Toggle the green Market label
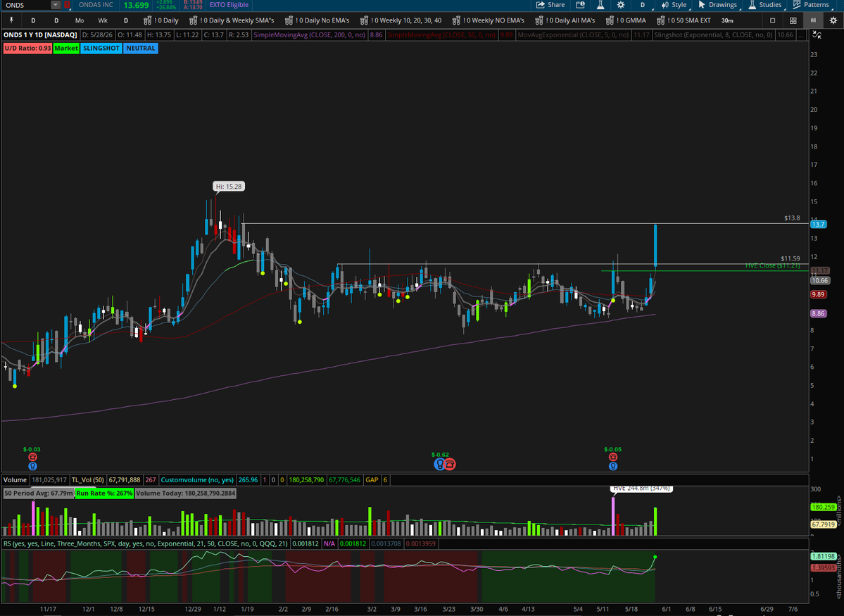 pyautogui.click(x=66, y=48)
